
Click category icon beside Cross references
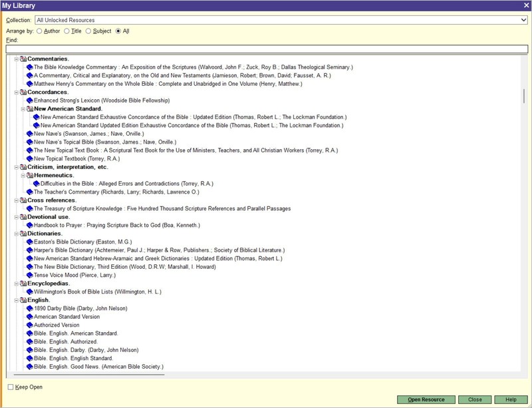coord(23,200)
